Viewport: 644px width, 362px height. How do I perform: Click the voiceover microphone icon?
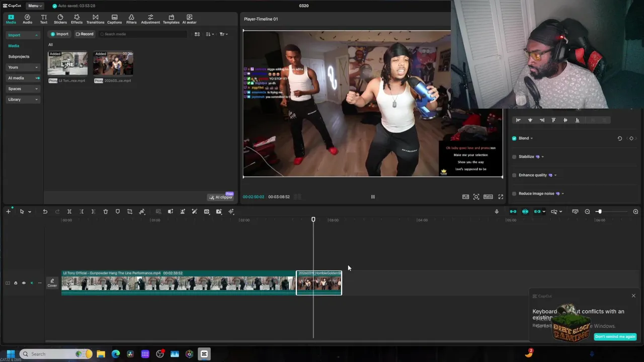pyautogui.click(x=497, y=212)
